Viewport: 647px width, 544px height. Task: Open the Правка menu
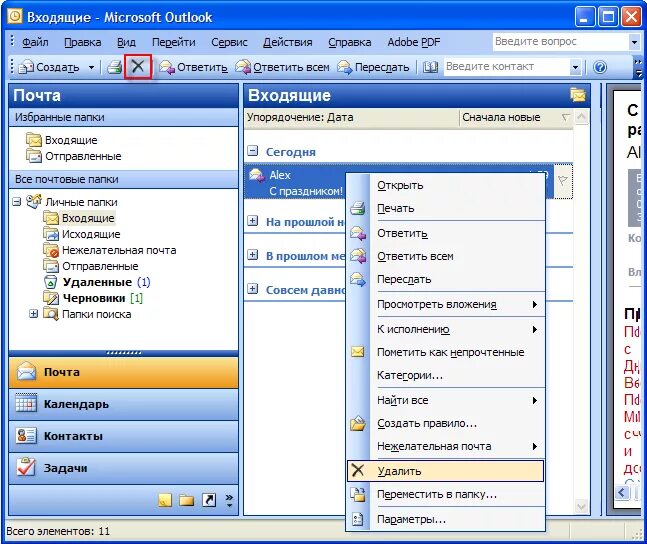pyautogui.click(x=83, y=42)
